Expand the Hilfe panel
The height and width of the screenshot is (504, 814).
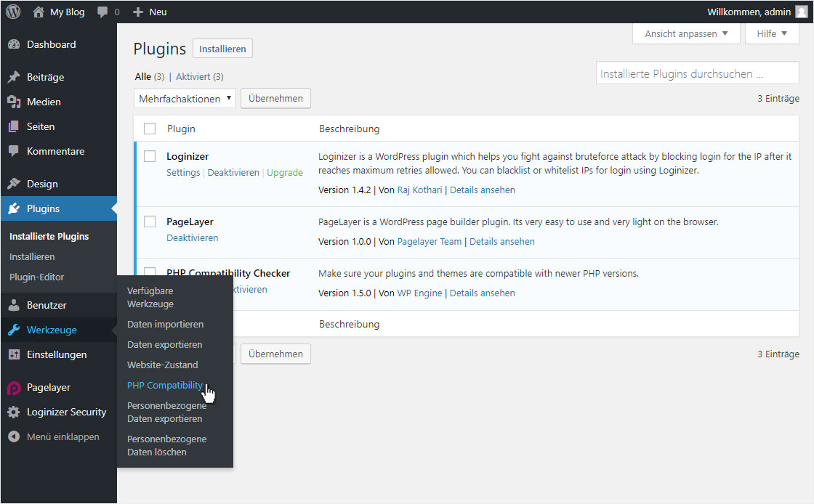click(771, 33)
